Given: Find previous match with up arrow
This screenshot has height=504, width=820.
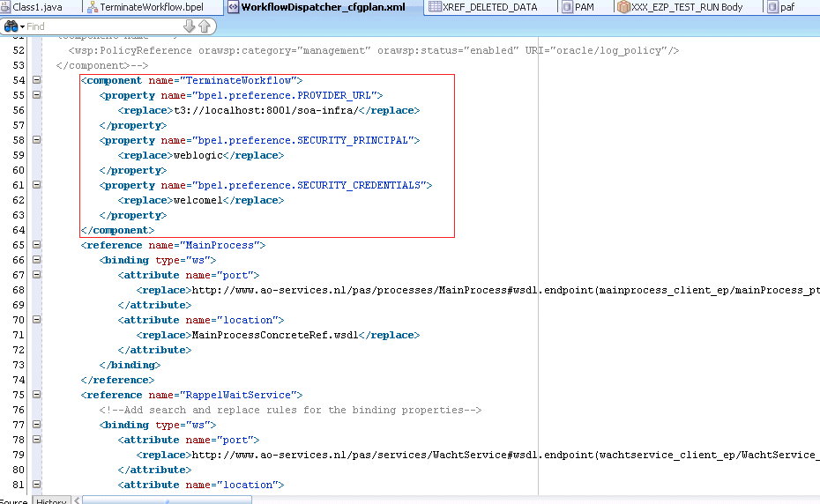Looking at the screenshot, I should pyautogui.click(x=204, y=26).
